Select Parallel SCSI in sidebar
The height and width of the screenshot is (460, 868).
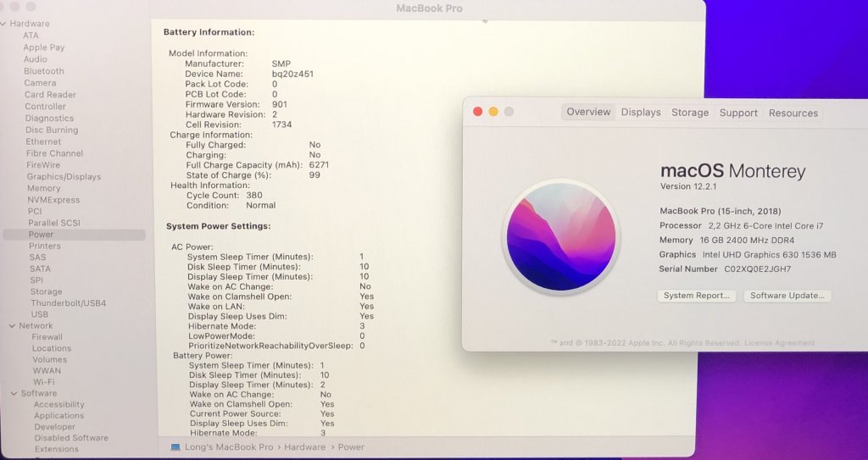coord(54,223)
